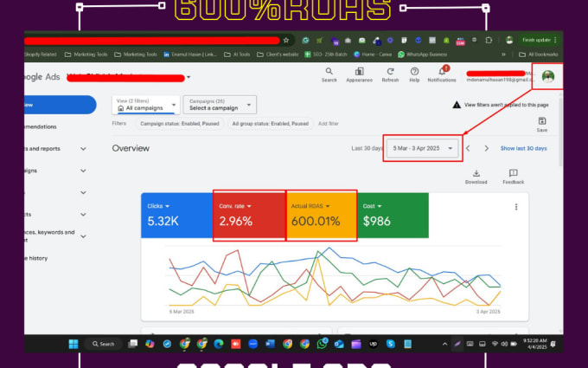The width and height of the screenshot is (588, 368).
Task: Open Outlook from the taskbar
Action: [339, 344]
